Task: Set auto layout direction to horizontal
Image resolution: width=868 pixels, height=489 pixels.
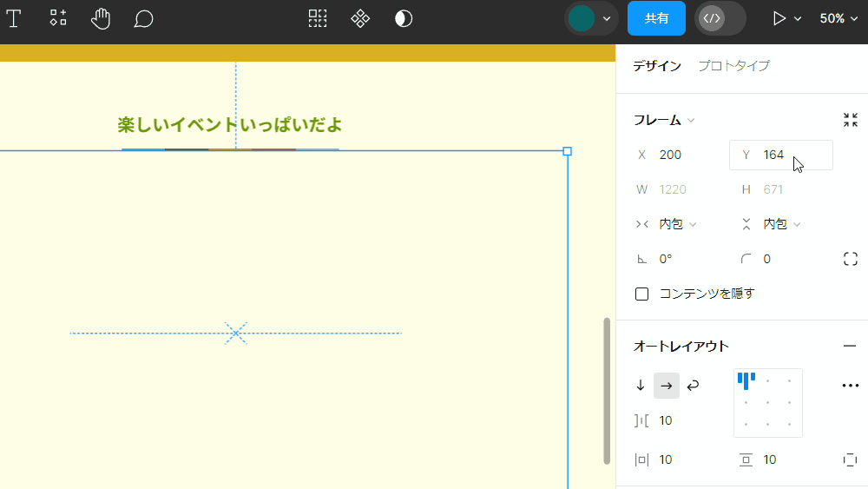Action: point(667,386)
